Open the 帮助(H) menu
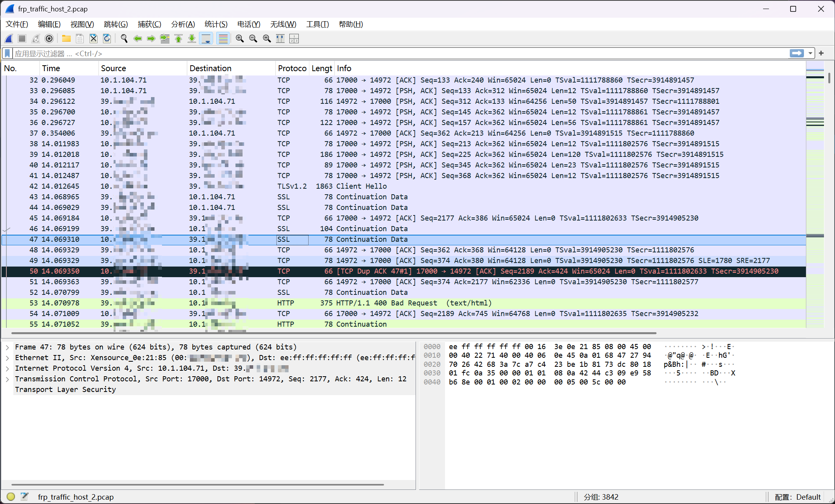Screen dimensions: 835x504 (x=351, y=24)
